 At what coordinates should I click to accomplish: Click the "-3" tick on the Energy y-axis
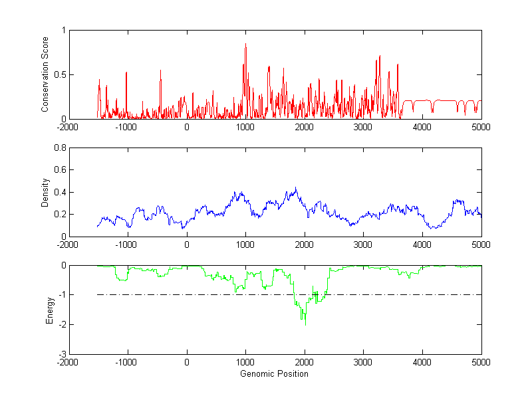pyautogui.click(x=61, y=354)
